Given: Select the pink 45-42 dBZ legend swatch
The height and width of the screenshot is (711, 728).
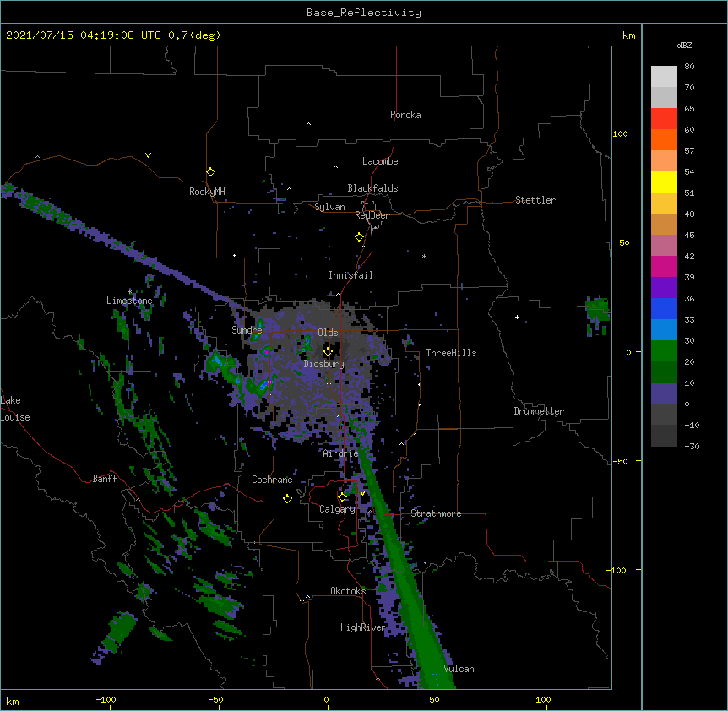Looking at the screenshot, I should coord(664,246).
